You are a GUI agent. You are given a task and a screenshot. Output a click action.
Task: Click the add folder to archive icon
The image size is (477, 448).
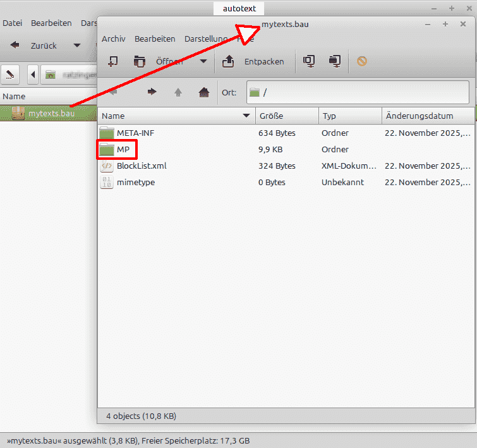click(x=139, y=61)
